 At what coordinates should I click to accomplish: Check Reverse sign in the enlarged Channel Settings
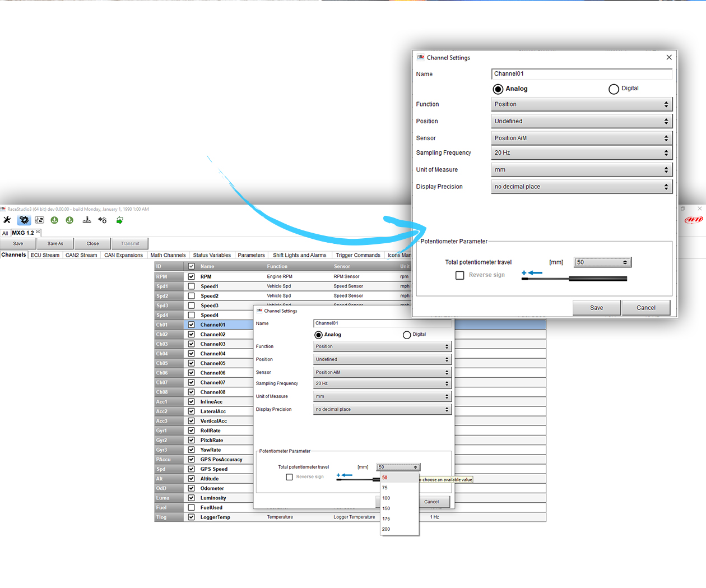click(x=459, y=275)
